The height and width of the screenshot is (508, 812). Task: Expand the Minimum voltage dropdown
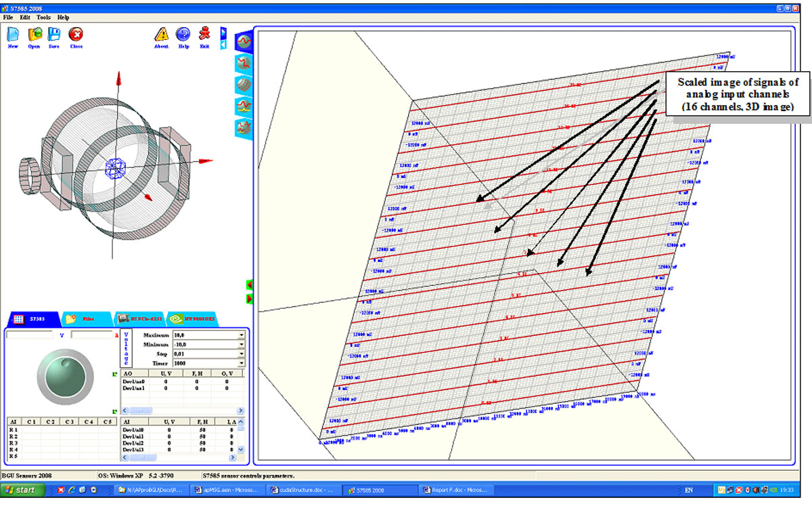coord(241,345)
